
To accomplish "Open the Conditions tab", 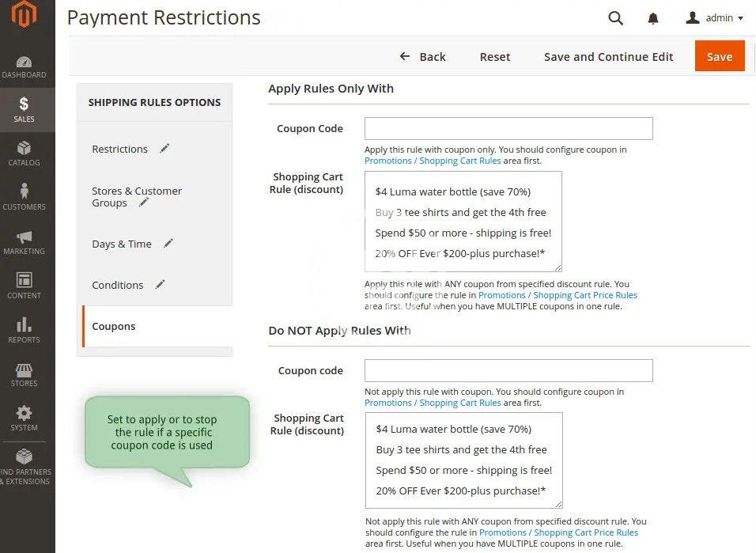I will tap(118, 285).
